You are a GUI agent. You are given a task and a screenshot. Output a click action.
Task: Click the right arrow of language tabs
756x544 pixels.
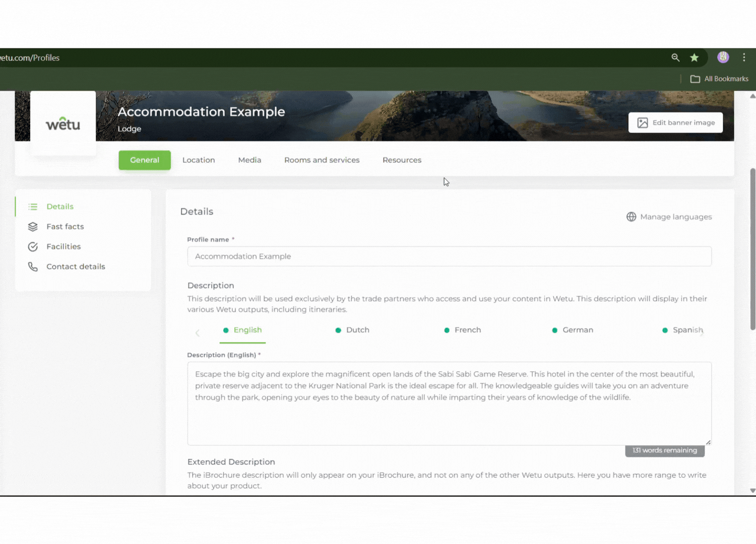tap(702, 332)
